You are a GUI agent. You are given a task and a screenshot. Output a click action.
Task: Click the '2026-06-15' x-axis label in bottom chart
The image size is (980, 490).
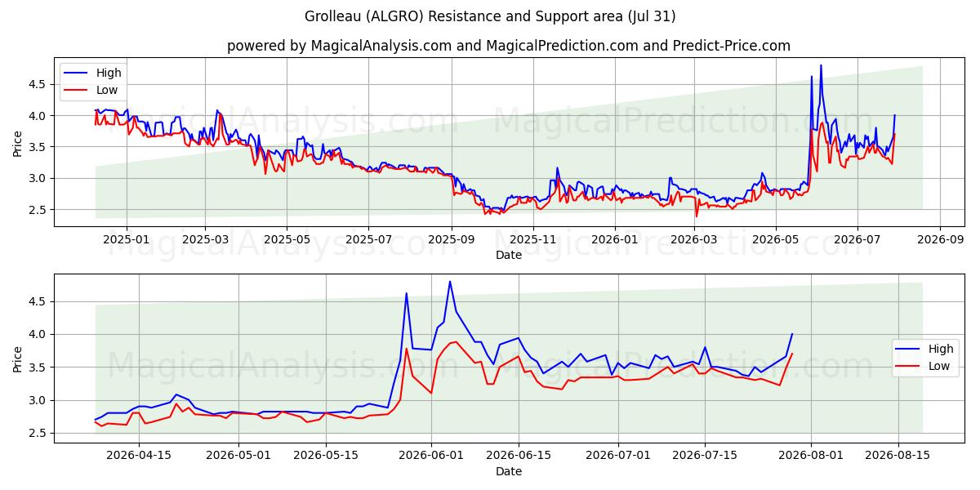[x=519, y=455]
